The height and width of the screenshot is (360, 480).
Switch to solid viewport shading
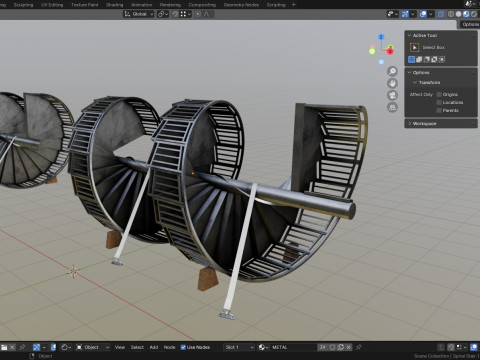point(458,14)
